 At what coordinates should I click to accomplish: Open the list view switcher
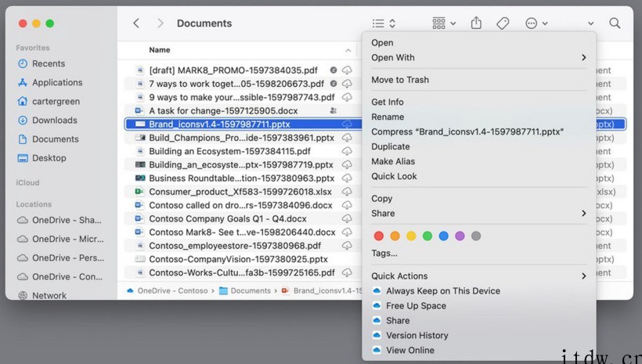[x=384, y=23]
